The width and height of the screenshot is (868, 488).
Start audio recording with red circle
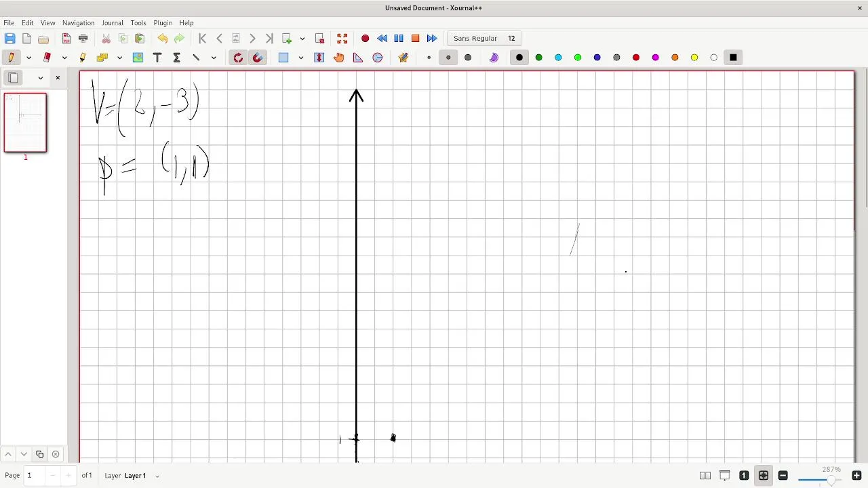[365, 39]
